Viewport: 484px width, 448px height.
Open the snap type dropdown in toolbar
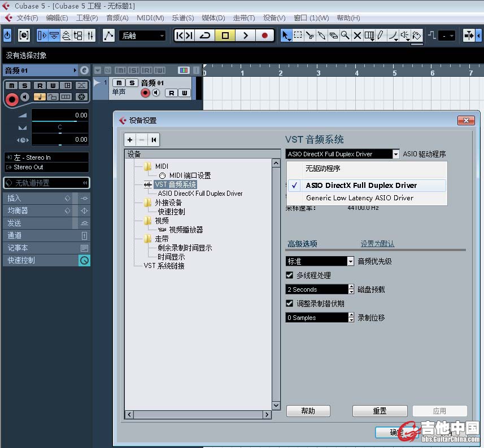(447, 36)
